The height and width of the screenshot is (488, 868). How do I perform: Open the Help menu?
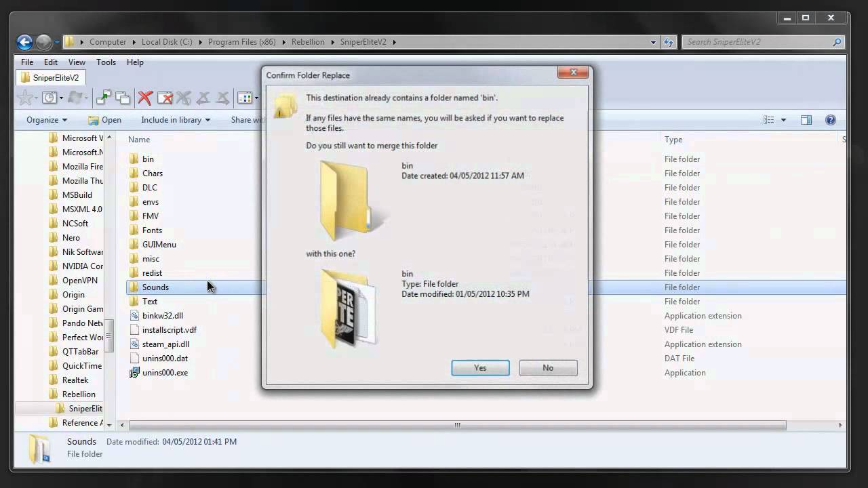135,62
